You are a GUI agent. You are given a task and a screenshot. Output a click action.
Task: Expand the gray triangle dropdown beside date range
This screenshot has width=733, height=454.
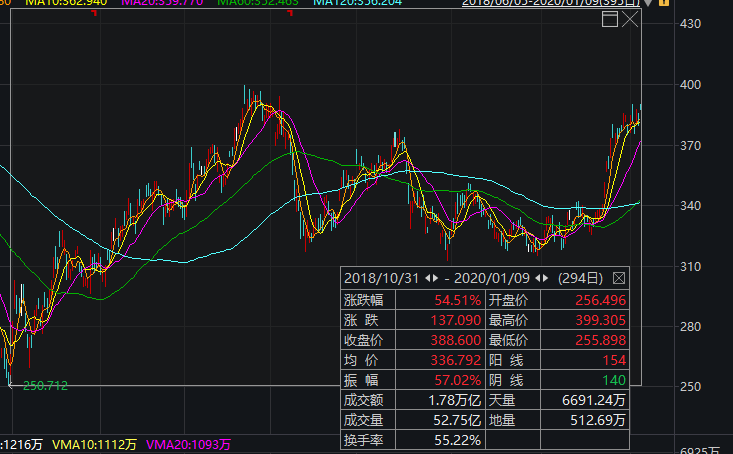[648, 3]
